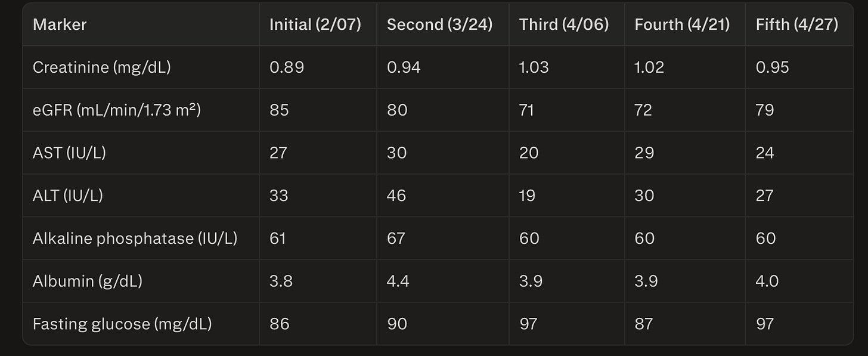The image size is (868, 356).
Task: Click the Marker column header
Action: (x=60, y=24)
